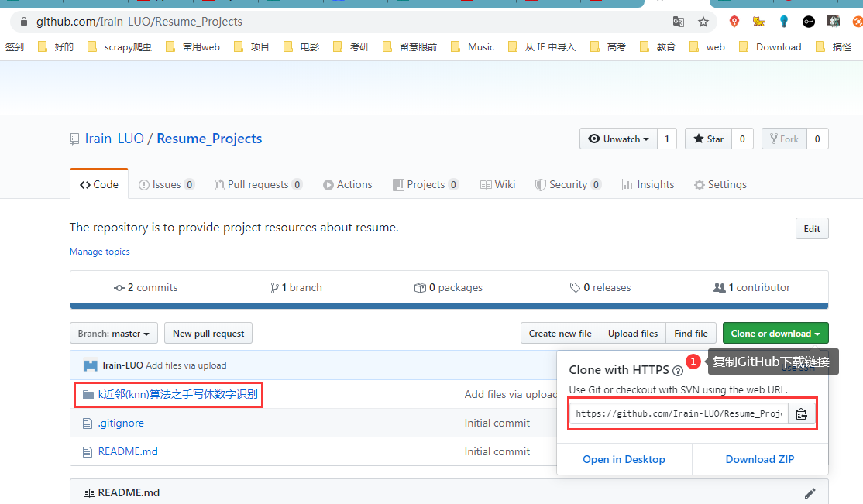This screenshot has width=863, height=504.
Task: Open the Unwatch dropdown
Action: [x=619, y=139]
